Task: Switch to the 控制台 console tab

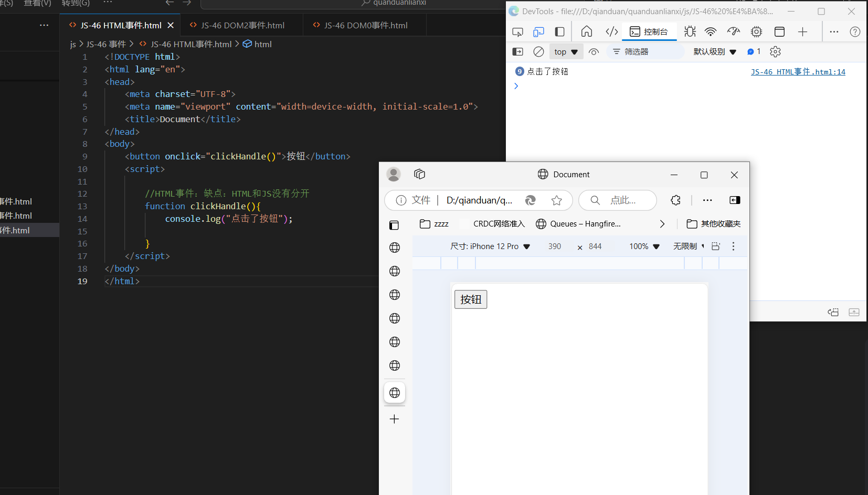Action: tap(649, 32)
